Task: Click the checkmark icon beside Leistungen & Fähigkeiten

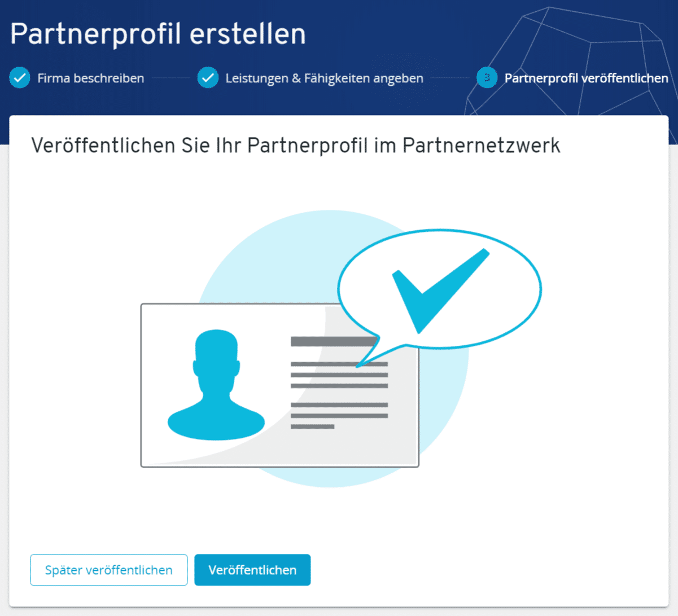Action: (208, 78)
